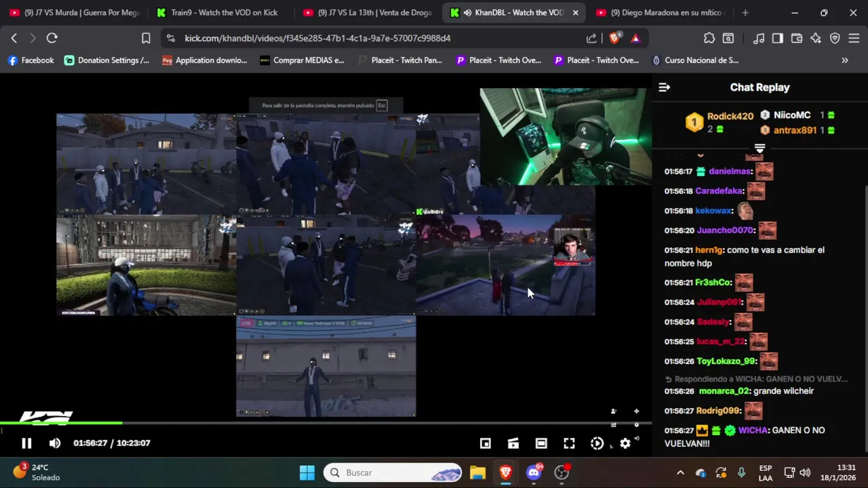
Task: Open 'Comprar MEDIAS' bookmark
Action: [302, 60]
